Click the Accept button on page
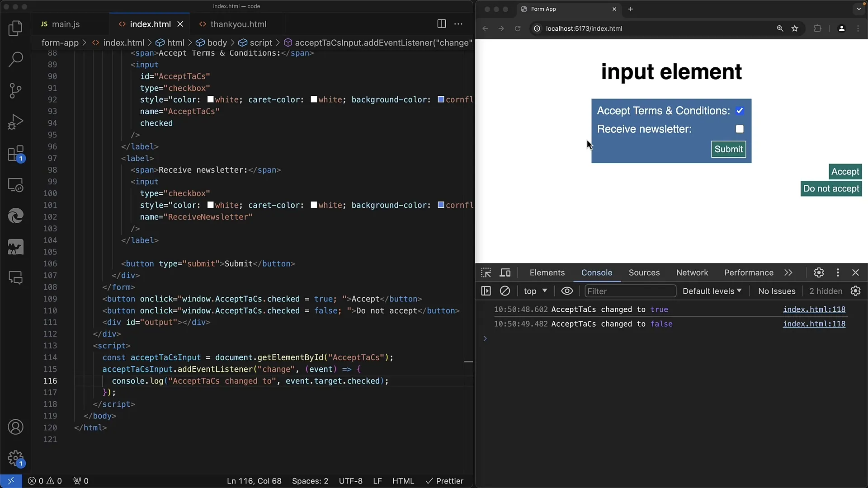Image resolution: width=868 pixels, height=488 pixels. 845,171
